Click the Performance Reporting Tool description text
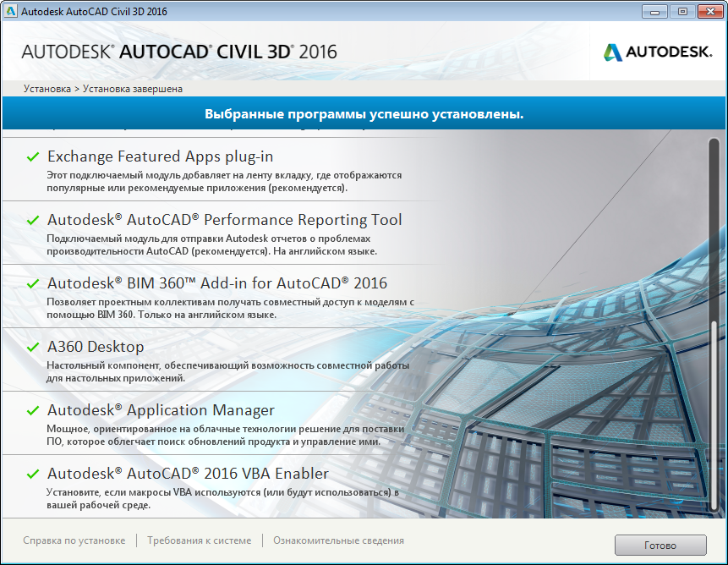This screenshot has width=728, height=565. (x=211, y=245)
